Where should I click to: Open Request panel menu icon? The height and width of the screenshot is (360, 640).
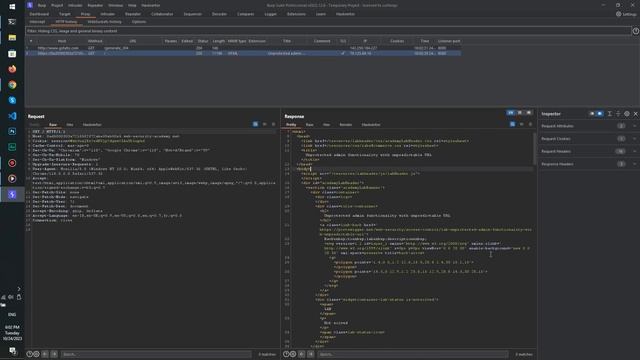pos(273,124)
